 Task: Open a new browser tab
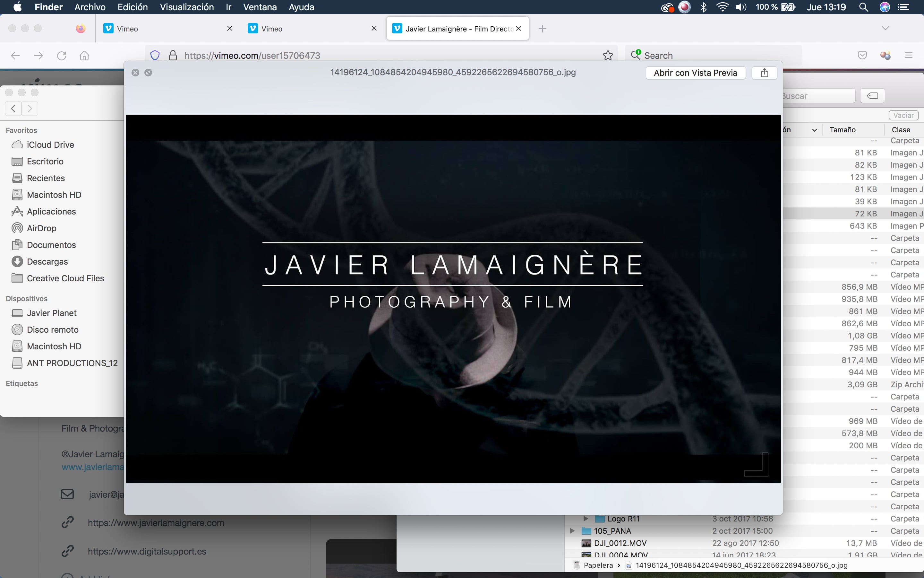coord(542,29)
